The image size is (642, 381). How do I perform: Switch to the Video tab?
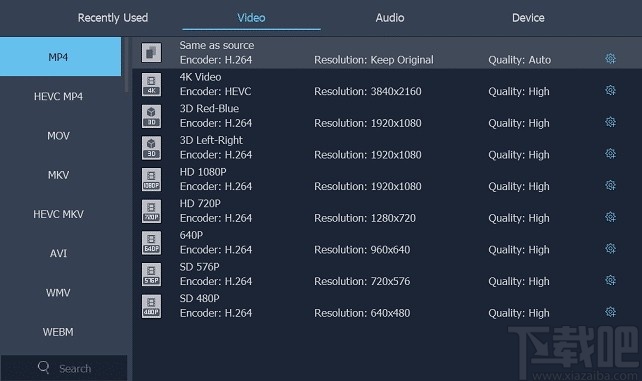(x=251, y=18)
